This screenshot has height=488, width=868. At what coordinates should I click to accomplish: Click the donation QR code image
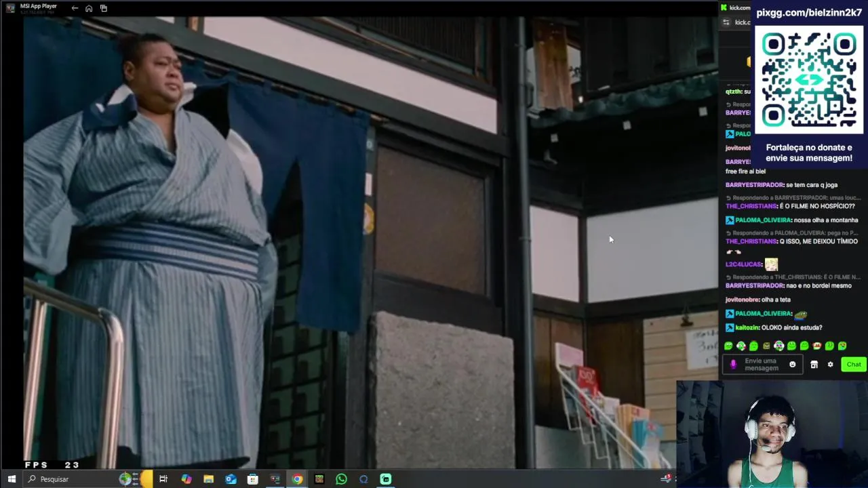pos(809,79)
